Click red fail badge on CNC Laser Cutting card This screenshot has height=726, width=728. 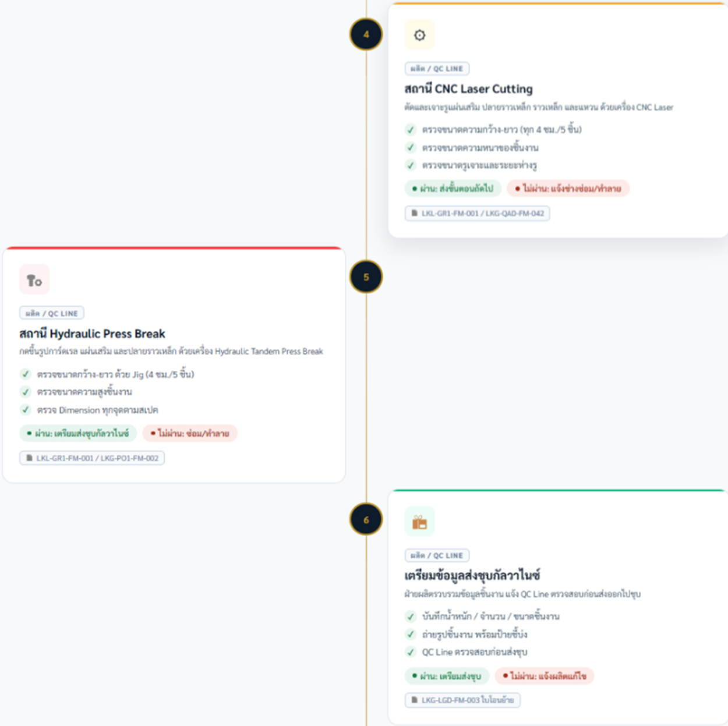(568, 189)
